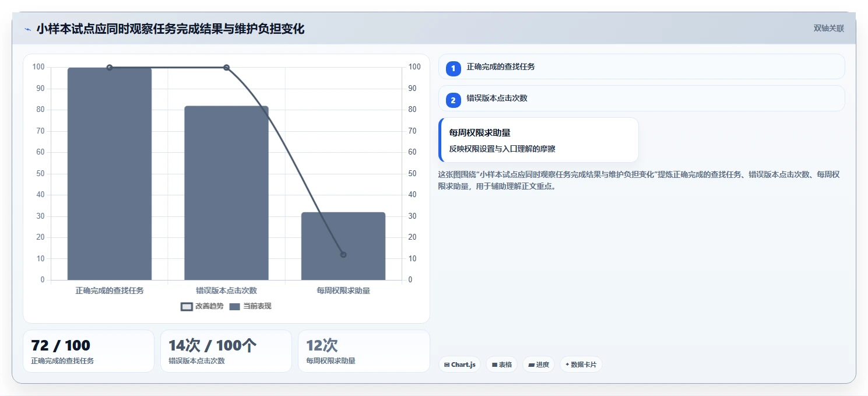Image resolution: width=868 pixels, height=396 pixels.
Task: Click the panel title 小样本试点应同时观察任务完成结果与维护负担变化
Action: pos(170,29)
